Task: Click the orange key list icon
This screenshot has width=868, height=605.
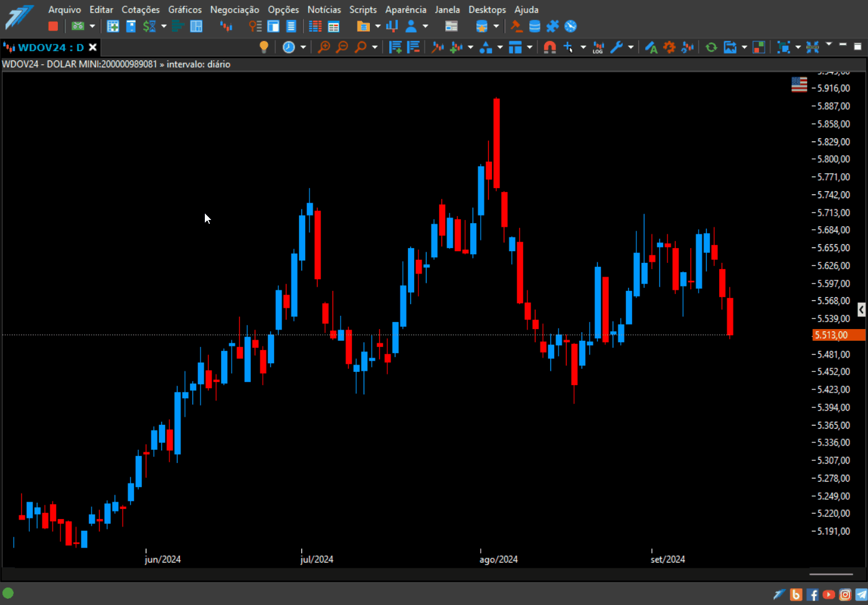Action: (255, 26)
